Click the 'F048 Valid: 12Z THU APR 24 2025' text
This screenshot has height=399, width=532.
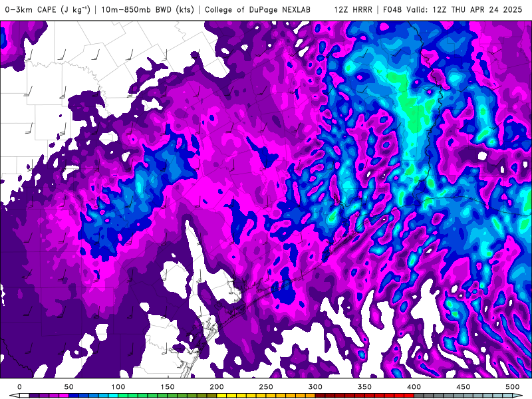click(453, 10)
